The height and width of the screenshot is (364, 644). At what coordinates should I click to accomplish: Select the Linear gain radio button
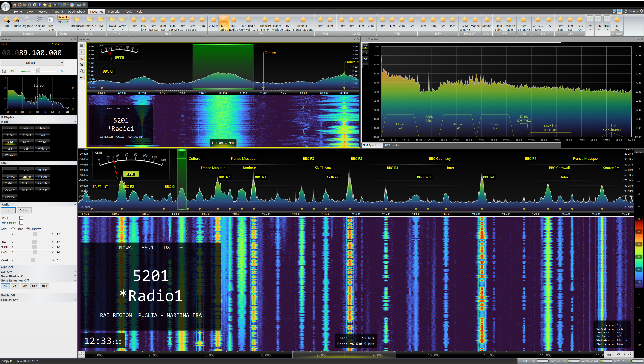[13, 229]
